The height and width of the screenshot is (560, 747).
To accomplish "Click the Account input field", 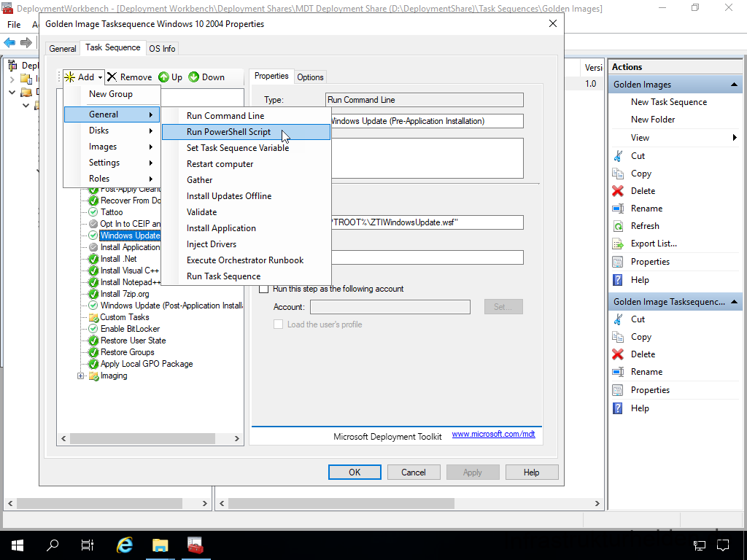I will [390, 307].
